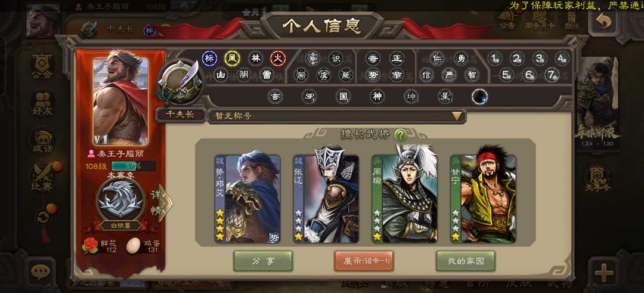Toggle the 风 pack badge
The width and height of the screenshot is (644, 293).
(232, 58)
